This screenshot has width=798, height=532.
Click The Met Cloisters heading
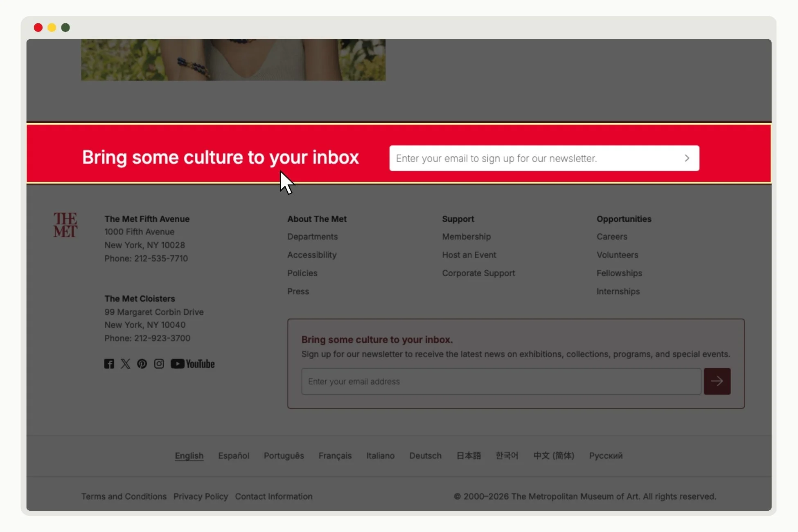click(x=140, y=299)
